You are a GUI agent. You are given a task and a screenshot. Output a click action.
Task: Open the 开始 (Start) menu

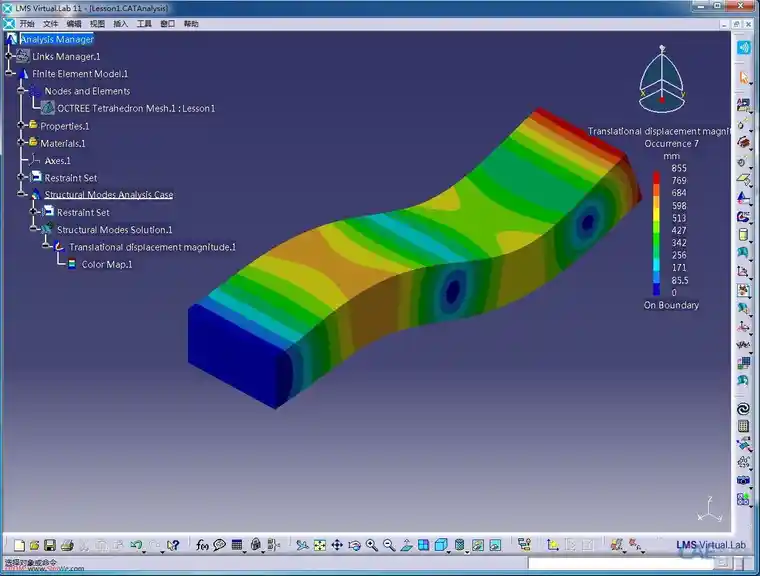pyautogui.click(x=27, y=24)
